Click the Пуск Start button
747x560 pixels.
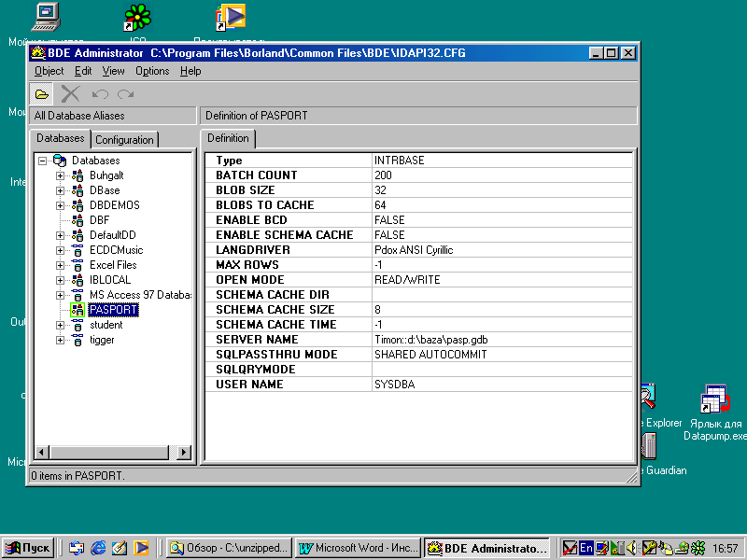28,548
